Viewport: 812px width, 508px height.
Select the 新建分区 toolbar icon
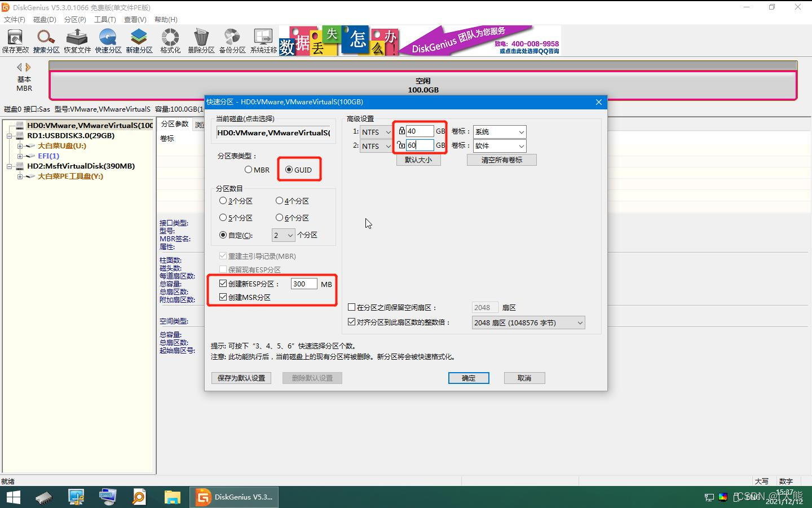139,41
